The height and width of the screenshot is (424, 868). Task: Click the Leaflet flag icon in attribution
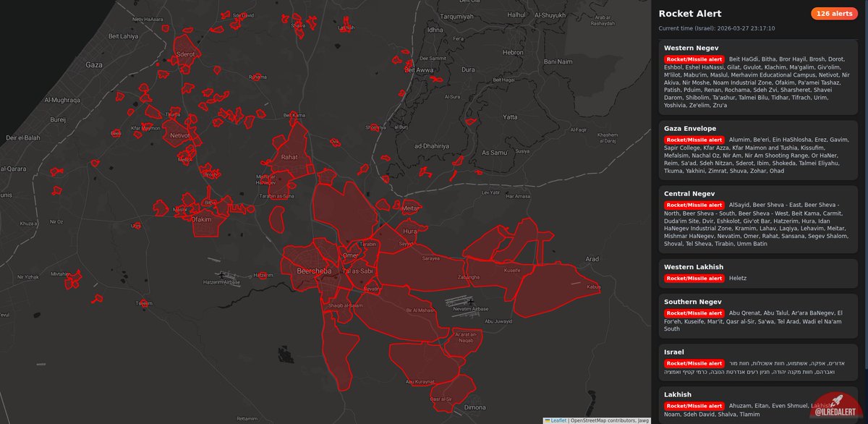(548, 420)
